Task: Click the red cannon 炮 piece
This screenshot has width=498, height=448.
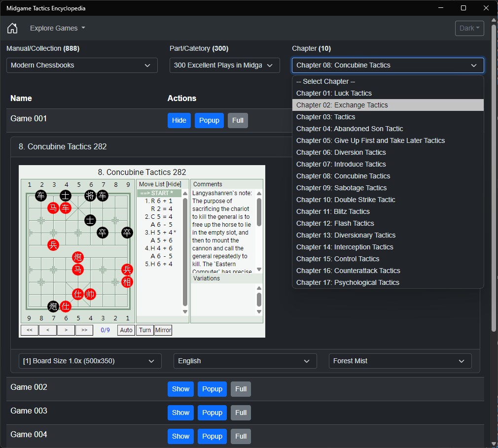Action: (x=78, y=257)
